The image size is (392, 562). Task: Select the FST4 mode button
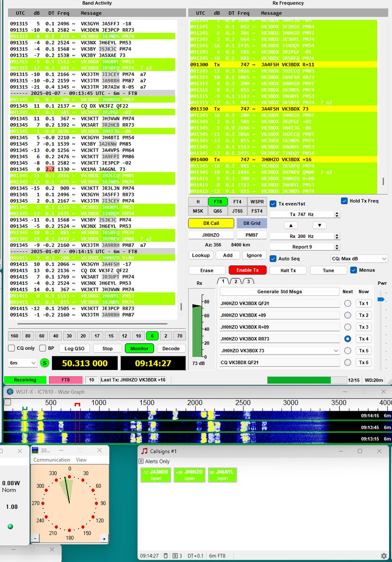point(257,211)
